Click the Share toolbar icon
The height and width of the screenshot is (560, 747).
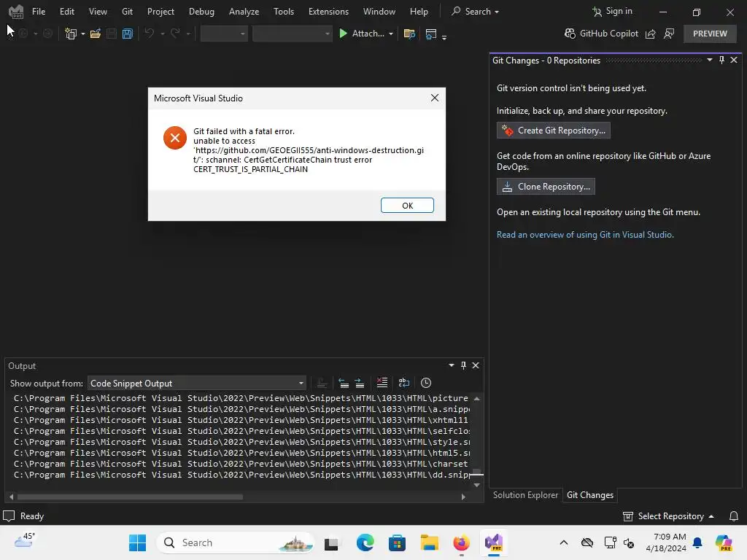tap(650, 34)
